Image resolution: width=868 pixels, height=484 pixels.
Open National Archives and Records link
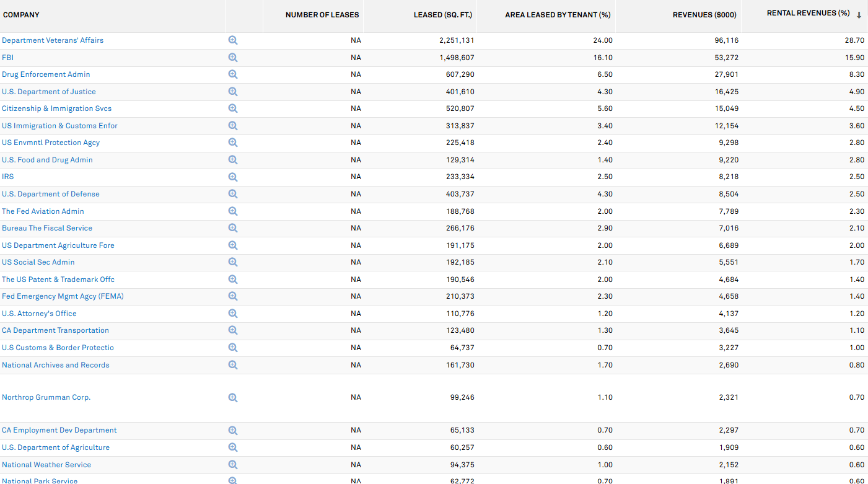[x=56, y=365]
